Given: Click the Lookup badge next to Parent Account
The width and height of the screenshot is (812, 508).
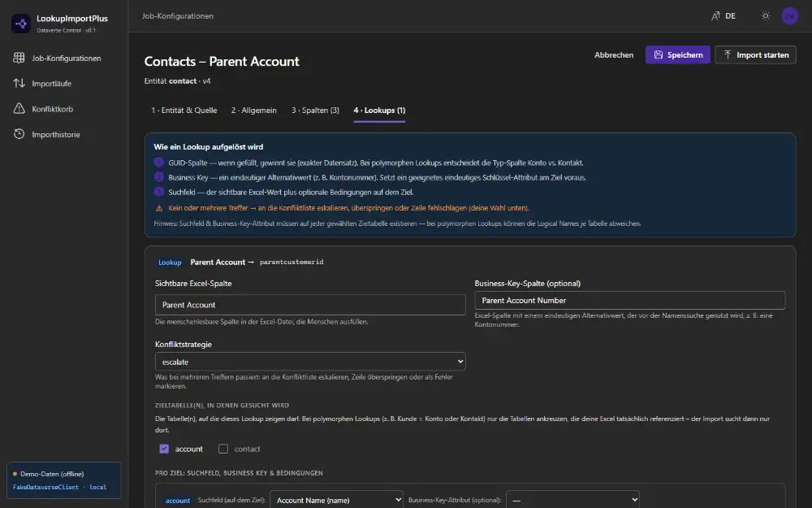Looking at the screenshot, I should (x=170, y=263).
